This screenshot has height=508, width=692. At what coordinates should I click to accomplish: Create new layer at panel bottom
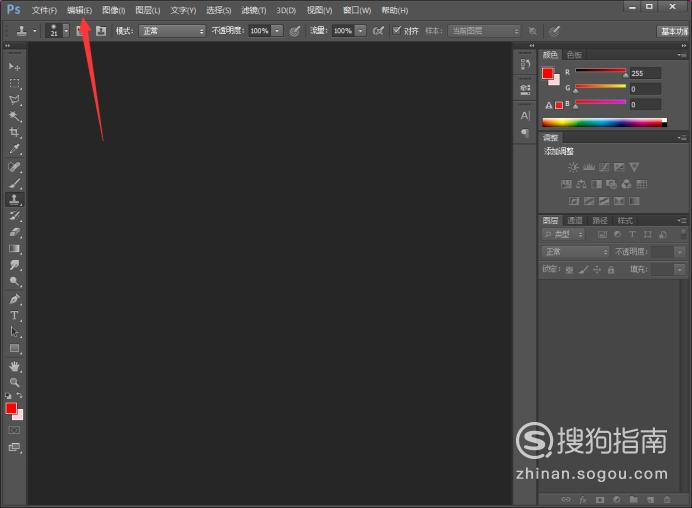point(651,500)
